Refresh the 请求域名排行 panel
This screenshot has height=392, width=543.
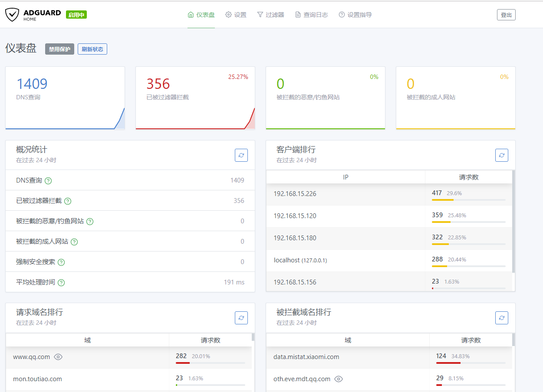click(241, 318)
